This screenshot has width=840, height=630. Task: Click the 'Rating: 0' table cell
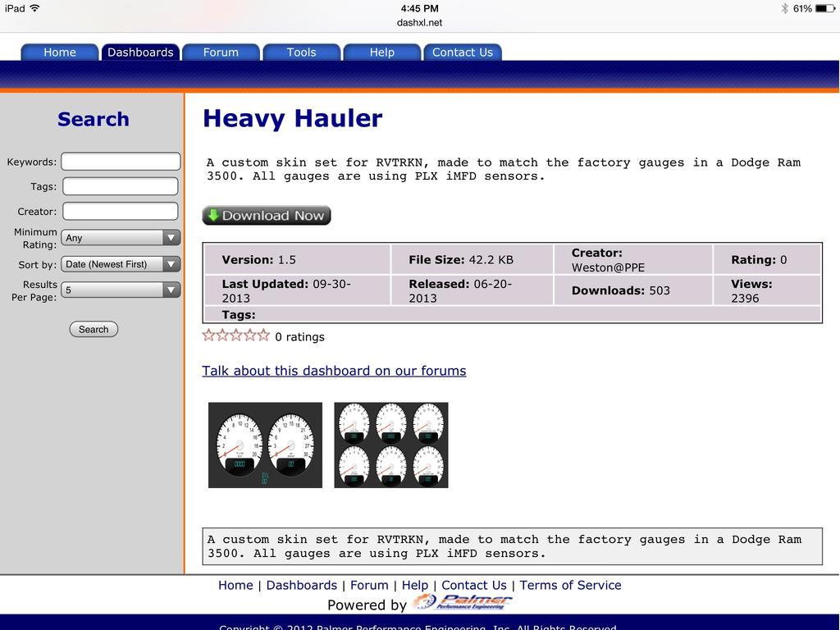(767, 260)
